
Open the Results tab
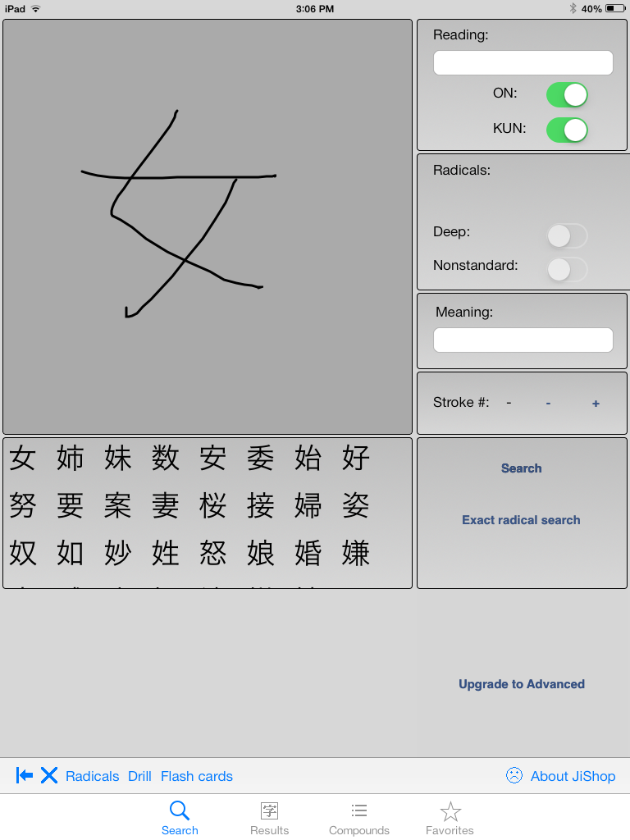(269, 818)
